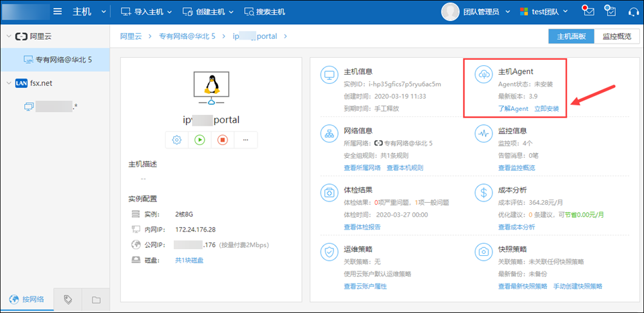
Task: Click the 网络信息 network icon
Action: (x=329, y=134)
